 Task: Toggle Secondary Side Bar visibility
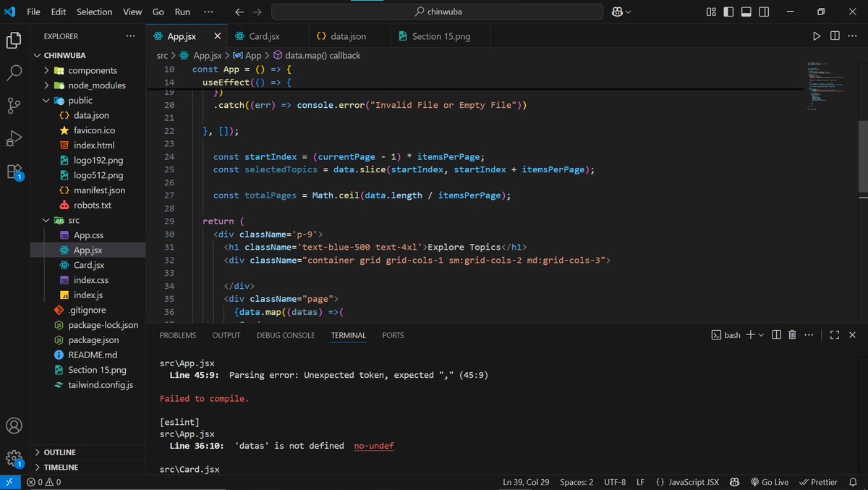pos(764,12)
